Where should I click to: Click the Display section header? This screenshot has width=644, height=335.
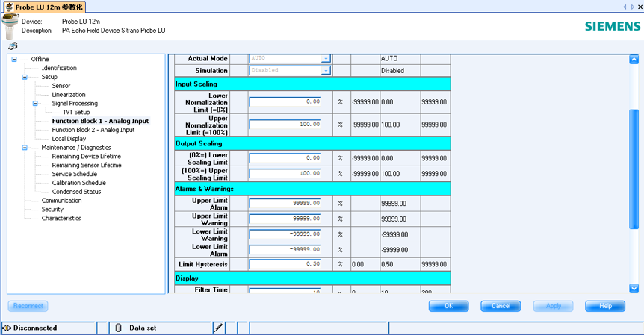coord(312,278)
